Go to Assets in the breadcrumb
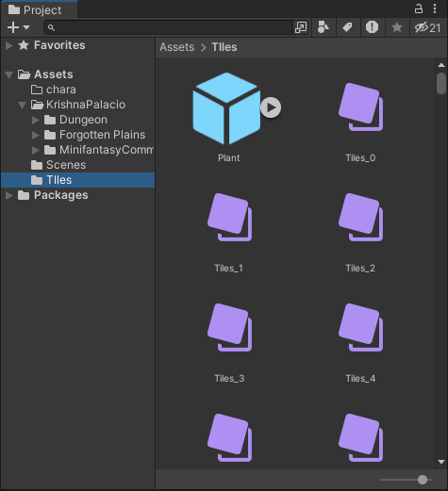Screen dimensions: 448x491 tap(177, 47)
